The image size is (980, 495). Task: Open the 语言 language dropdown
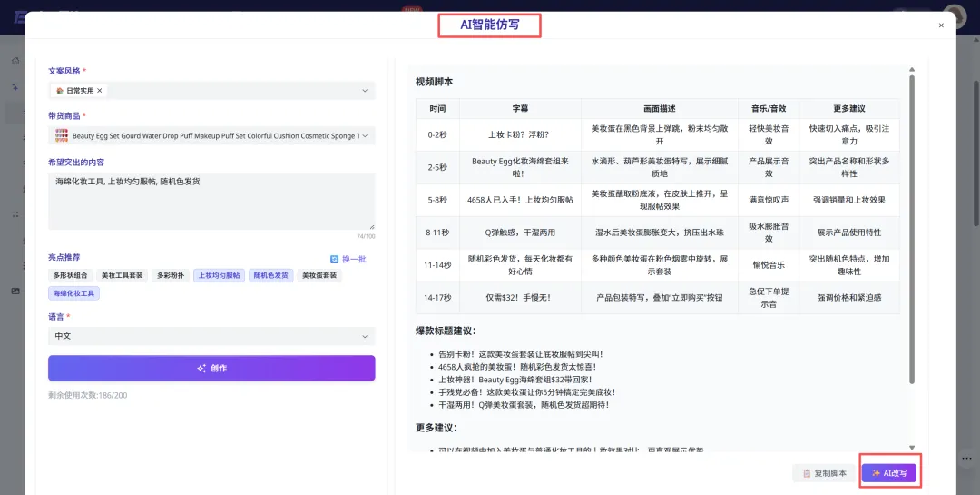(x=365, y=336)
